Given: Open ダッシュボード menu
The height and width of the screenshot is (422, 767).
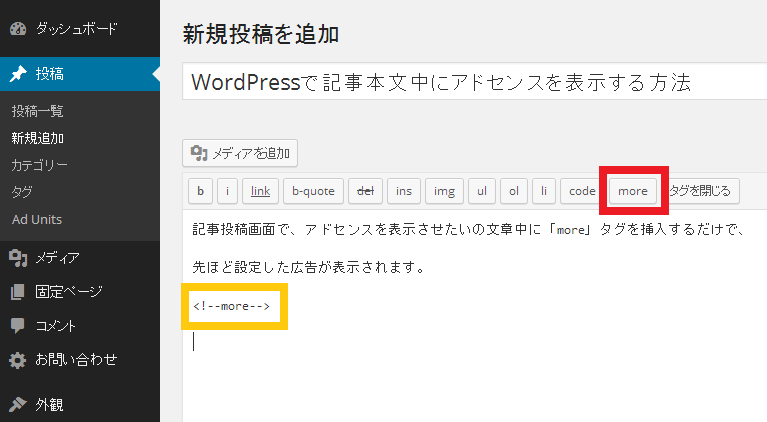Looking at the screenshot, I should coord(80,29).
